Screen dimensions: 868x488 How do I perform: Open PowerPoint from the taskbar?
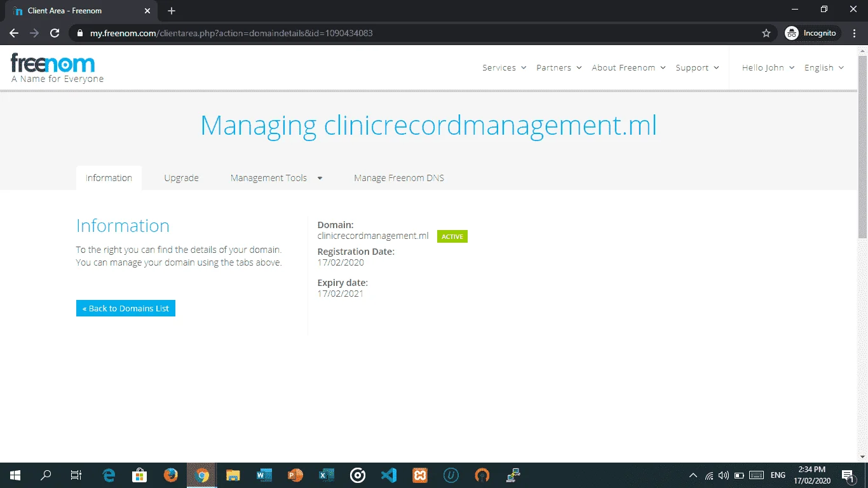click(x=295, y=475)
